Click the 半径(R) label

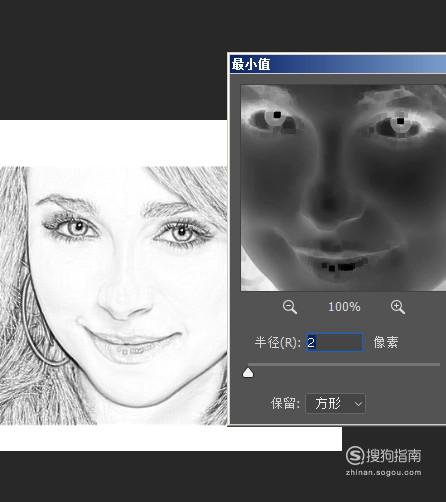click(278, 342)
